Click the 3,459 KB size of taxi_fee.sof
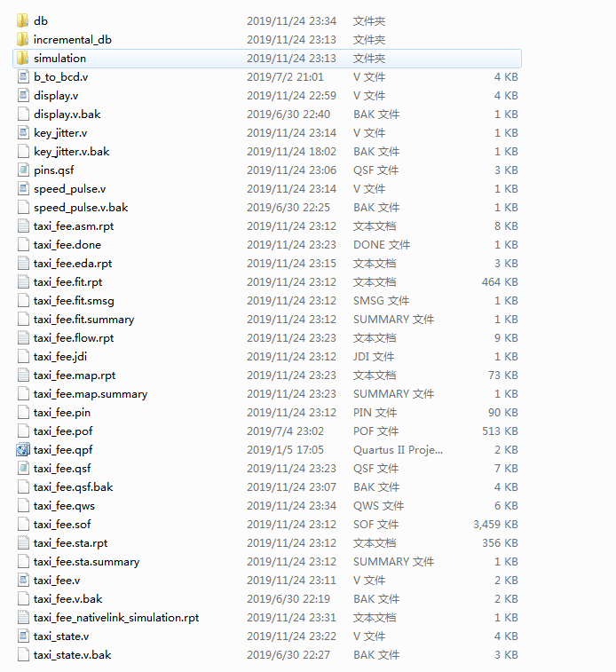This screenshot has height=672, width=616. tap(495, 524)
